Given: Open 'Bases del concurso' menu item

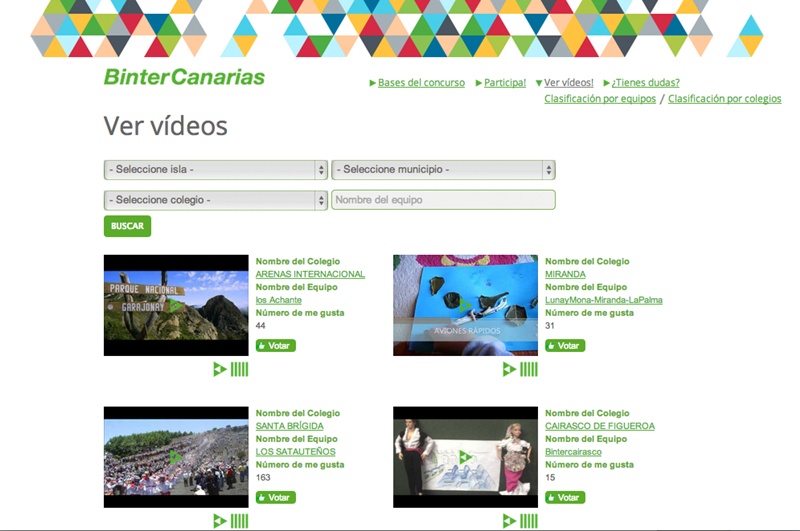Looking at the screenshot, I should pyautogui.click(x=421, y=83).
